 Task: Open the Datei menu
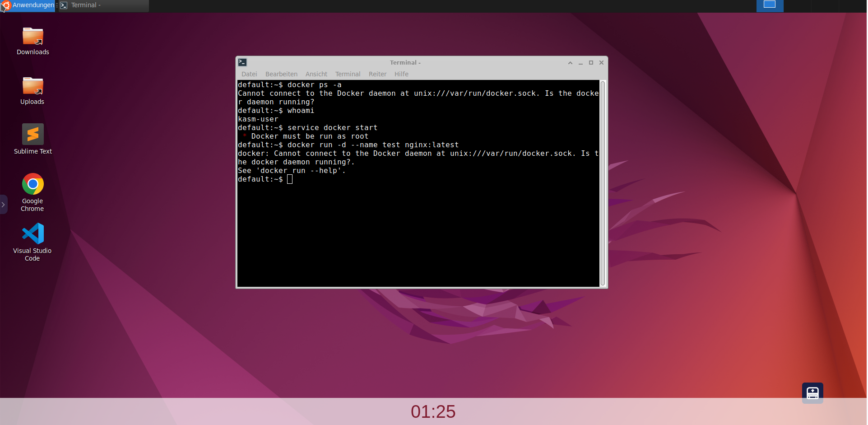tap(249, 74)
